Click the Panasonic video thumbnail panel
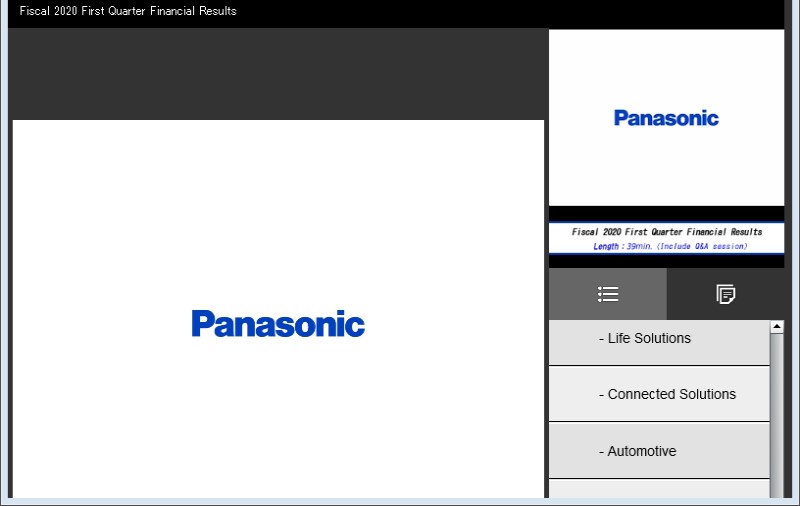800x506 pixels. tap(666, 118)
